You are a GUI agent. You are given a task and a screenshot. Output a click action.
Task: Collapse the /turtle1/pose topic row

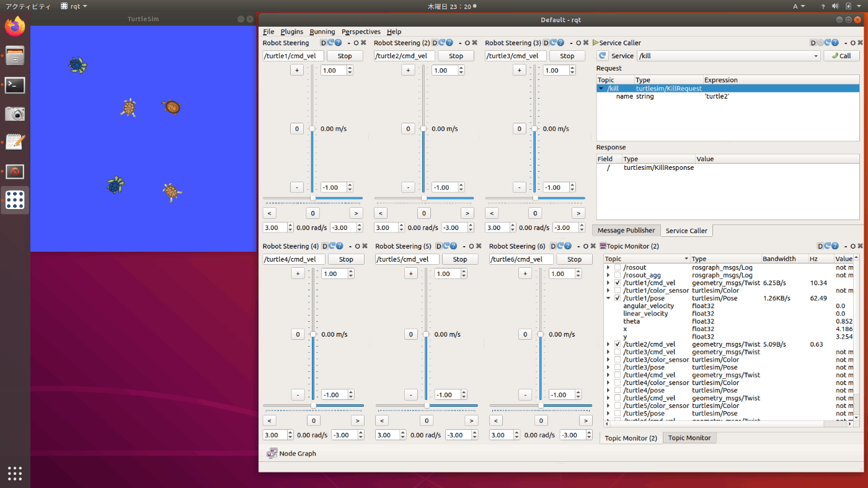[x=608, y=298]
